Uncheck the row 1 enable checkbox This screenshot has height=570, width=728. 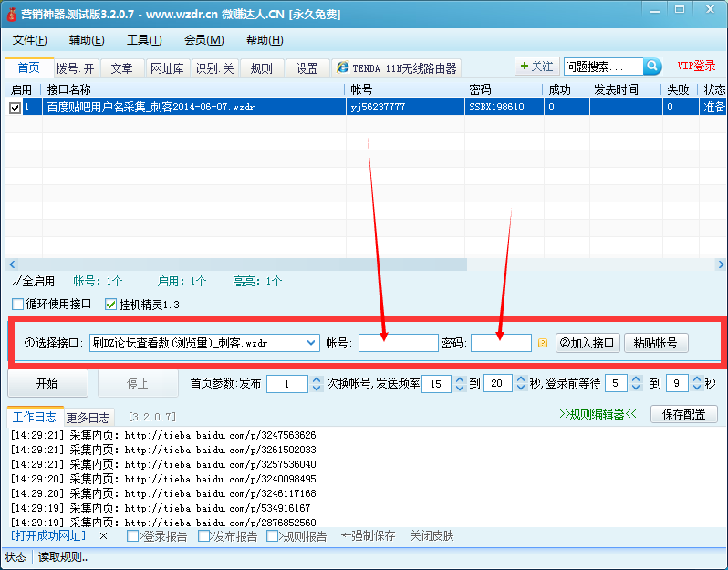[15, 108]
